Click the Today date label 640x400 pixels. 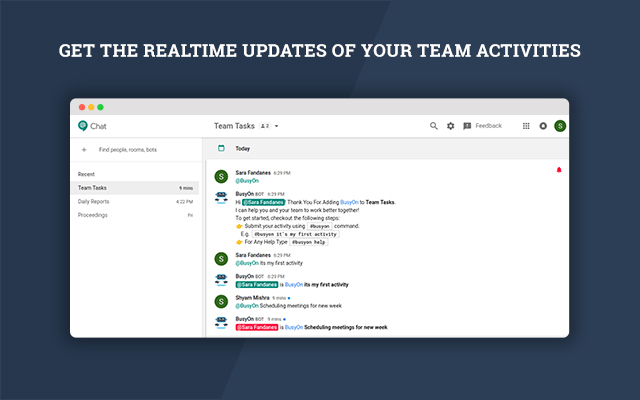coord(242,149)
